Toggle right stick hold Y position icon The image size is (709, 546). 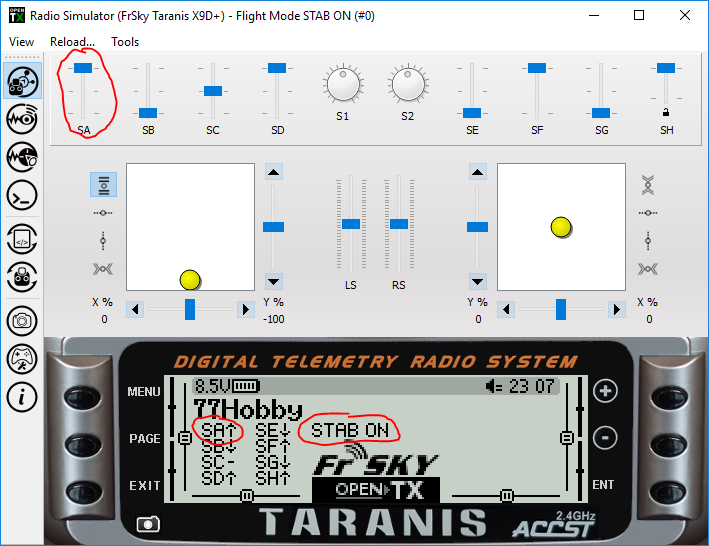click(x=648, y=241)
